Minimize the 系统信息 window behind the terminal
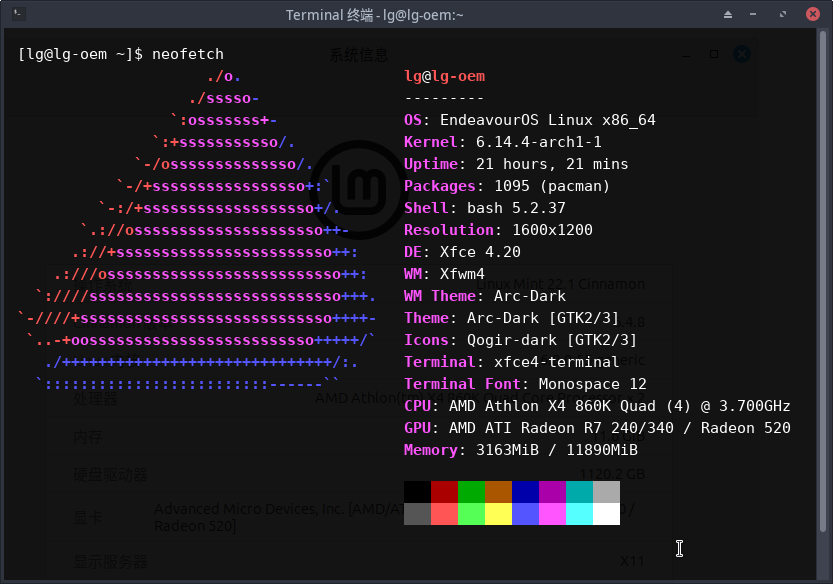The width and height of the screenshot is (833, 584). [686, 55]
